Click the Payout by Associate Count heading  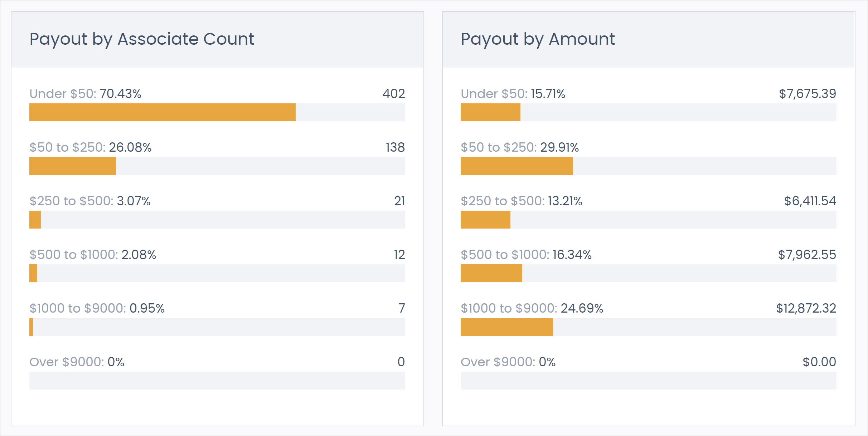pyautogui.click(x=142, y=39)
